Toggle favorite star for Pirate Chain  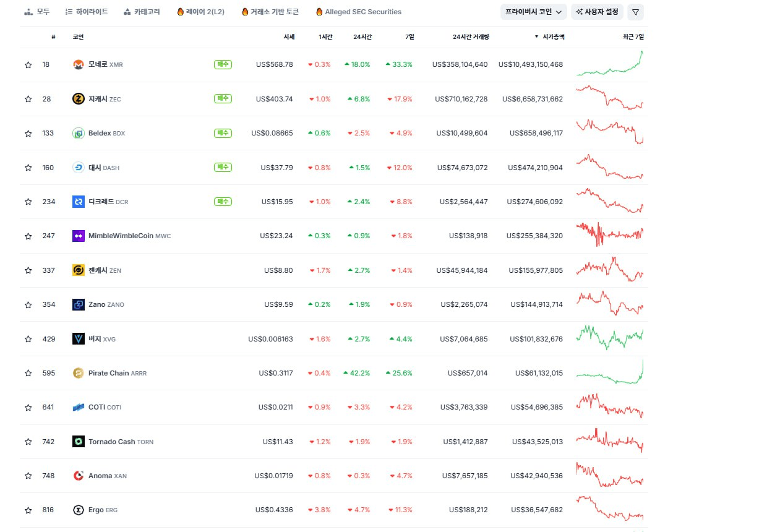[x=28, y=373]
